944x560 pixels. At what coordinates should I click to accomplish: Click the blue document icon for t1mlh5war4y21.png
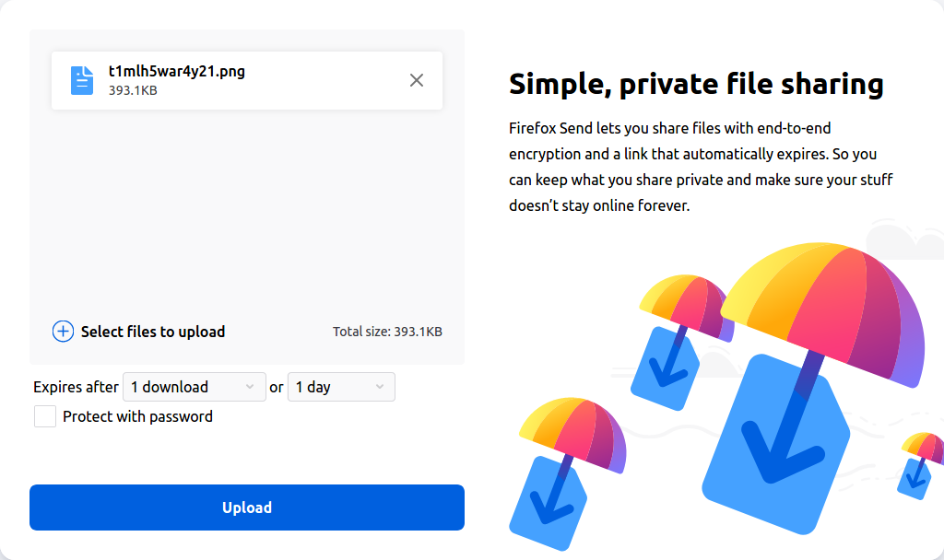pos(82,80)
